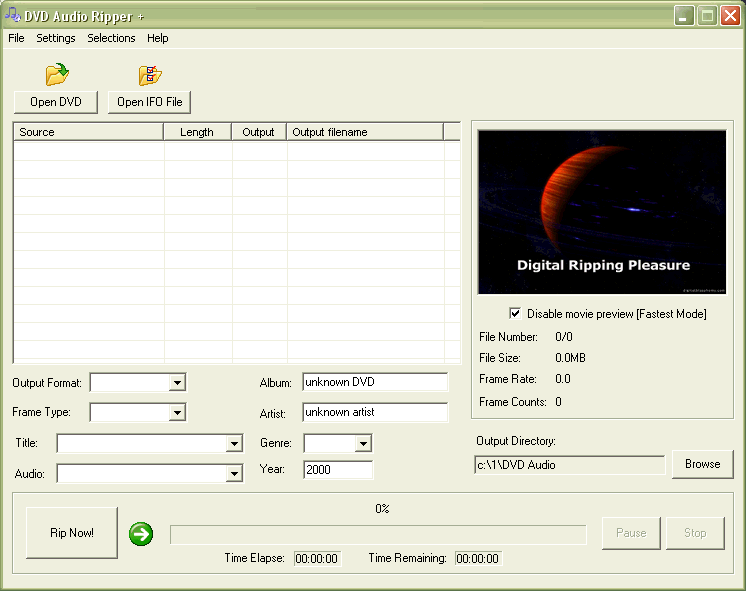Expand the Title dropdown list

click(234, 443)
